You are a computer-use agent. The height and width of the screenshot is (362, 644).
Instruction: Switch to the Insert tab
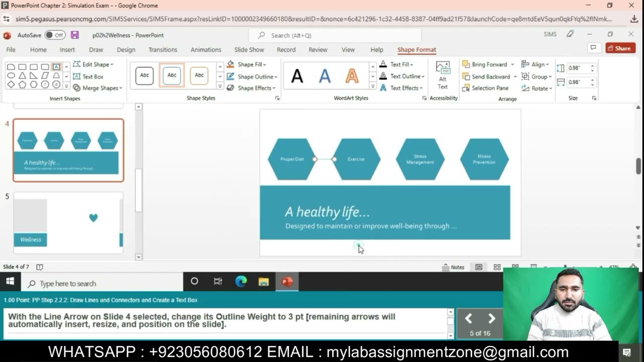click(x=67, y=50)
